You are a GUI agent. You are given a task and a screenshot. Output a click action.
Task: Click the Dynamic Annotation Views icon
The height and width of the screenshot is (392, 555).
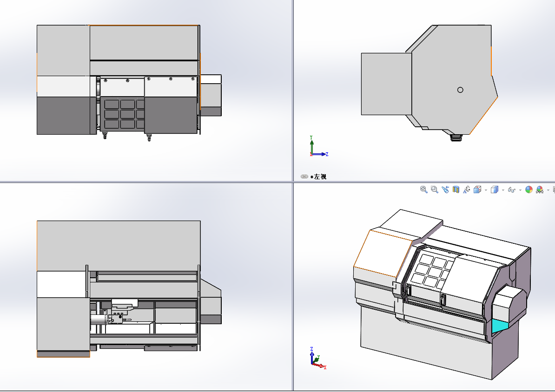click(467, 189)
